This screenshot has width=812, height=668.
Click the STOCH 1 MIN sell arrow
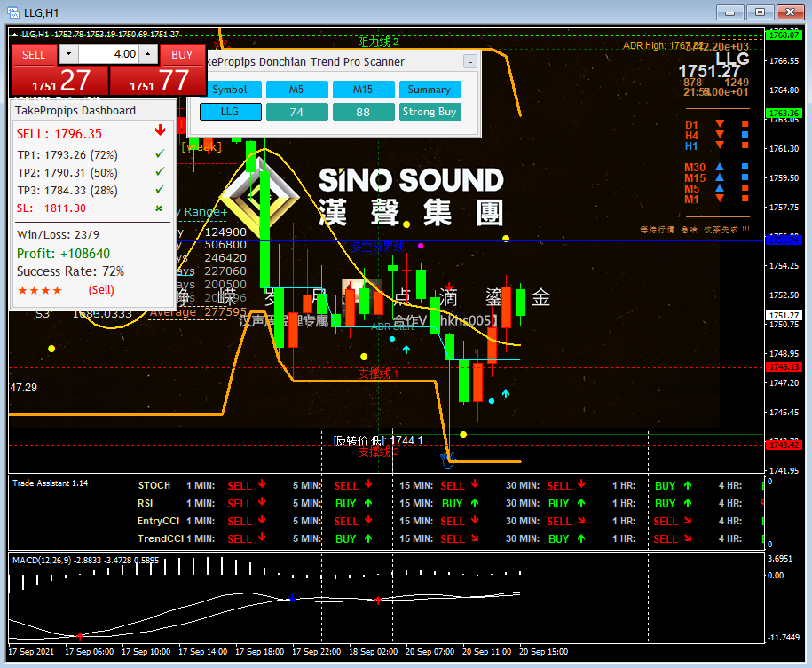pyautogui.click(x=262, y=483)
